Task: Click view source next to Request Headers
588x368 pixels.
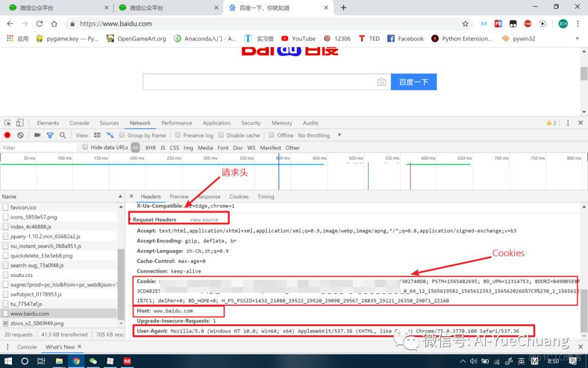Action: tap(204, 219)
